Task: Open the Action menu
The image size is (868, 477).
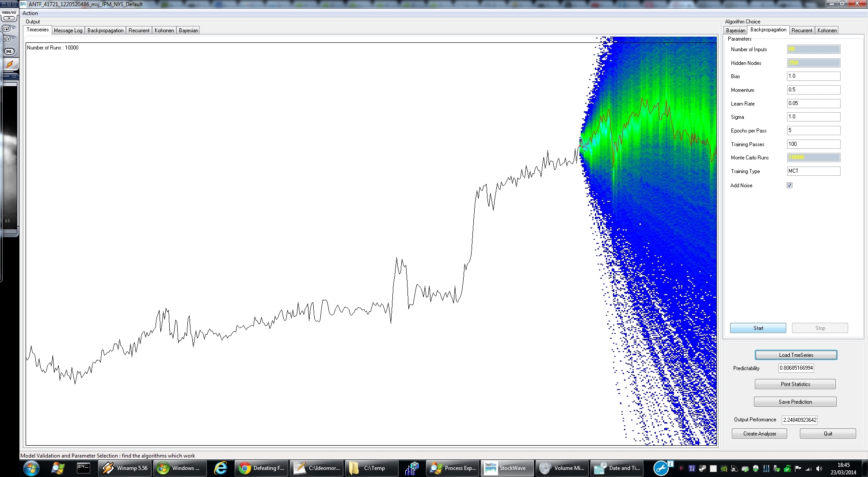Action: tap(30, 13)
